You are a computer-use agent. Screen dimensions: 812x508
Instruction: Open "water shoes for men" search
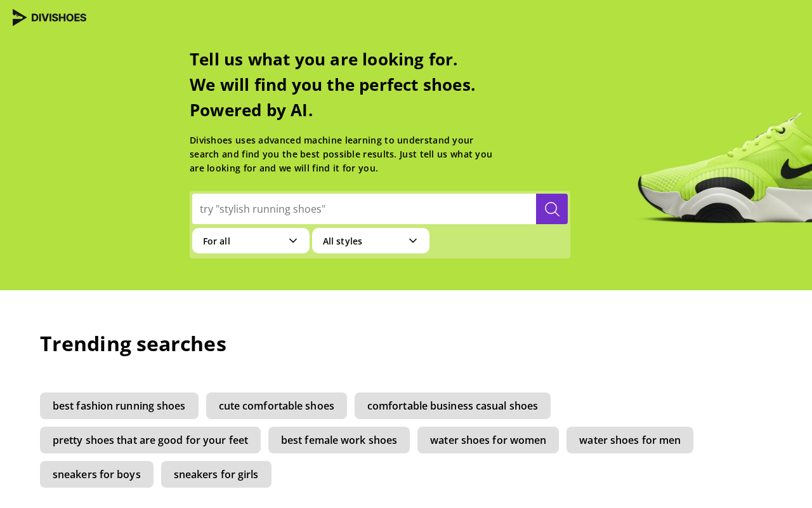click(x=630, y=440)
